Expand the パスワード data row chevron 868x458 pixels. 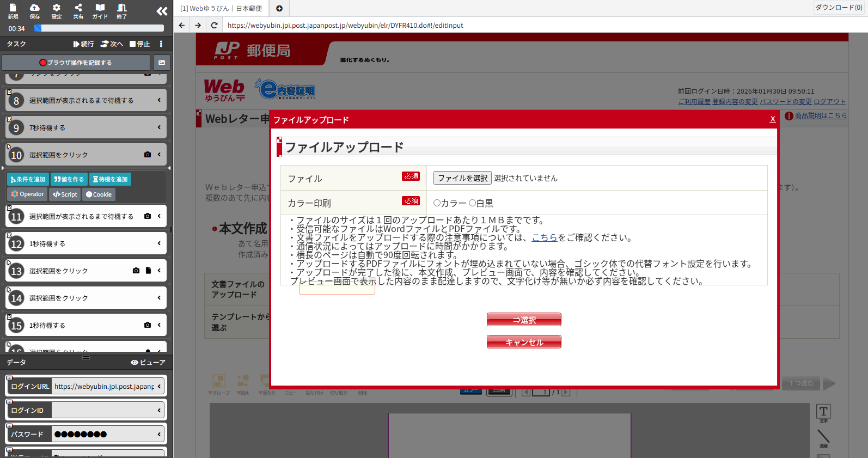pos(159,434)
